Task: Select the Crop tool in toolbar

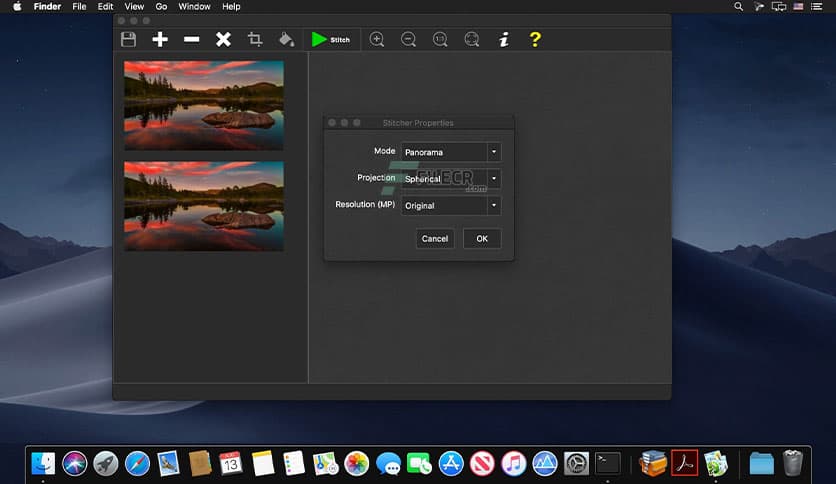Action: tap(255, 39)
